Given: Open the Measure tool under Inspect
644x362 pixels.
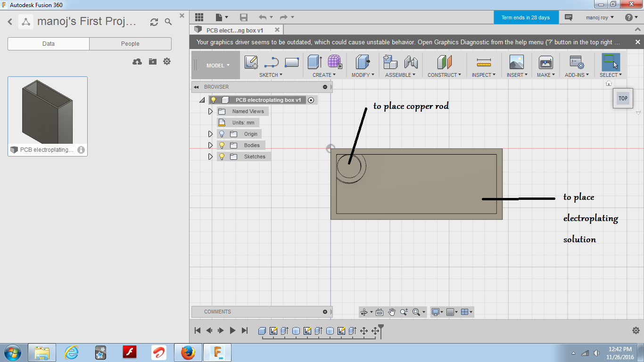Looking at the screenshot, I should (x=483, y=62).
